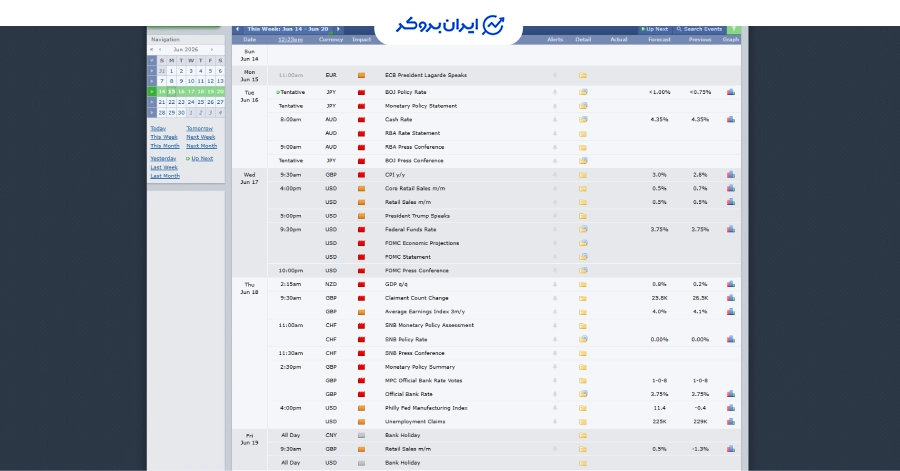900x471 pixels.
Task: Open graph icon for BOJ Policy Rate
Action: pos(731,92)
